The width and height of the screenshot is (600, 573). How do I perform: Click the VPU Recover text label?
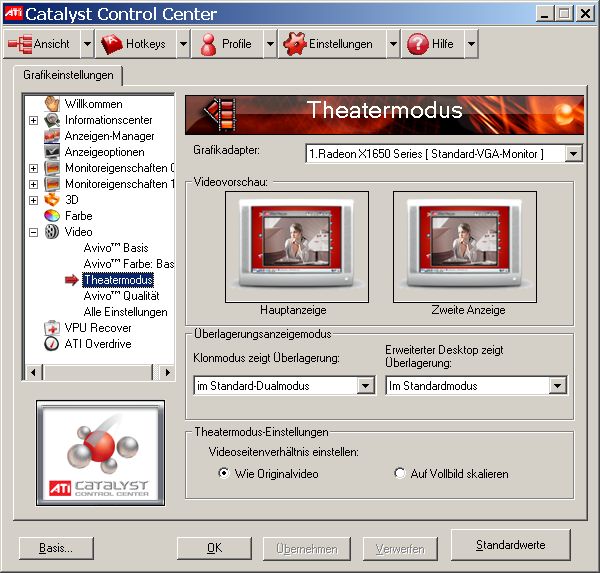tap(98, 328)
